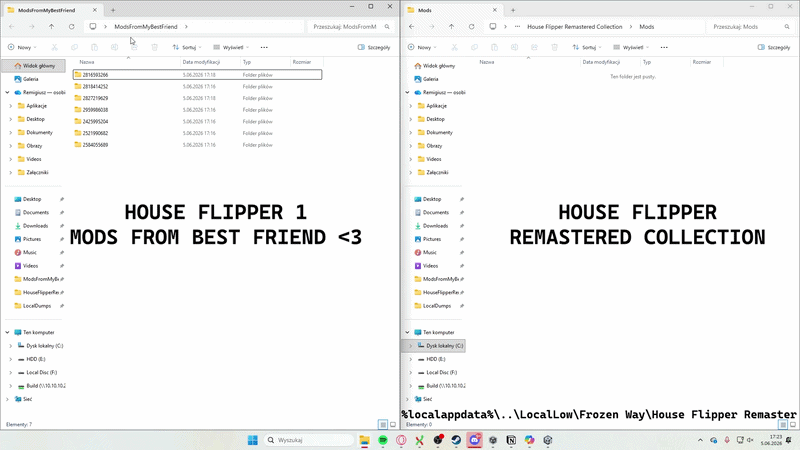The image size is (800, 450).
Task: Click the muted volume icon in system tray
Action: tap(751, 440)
